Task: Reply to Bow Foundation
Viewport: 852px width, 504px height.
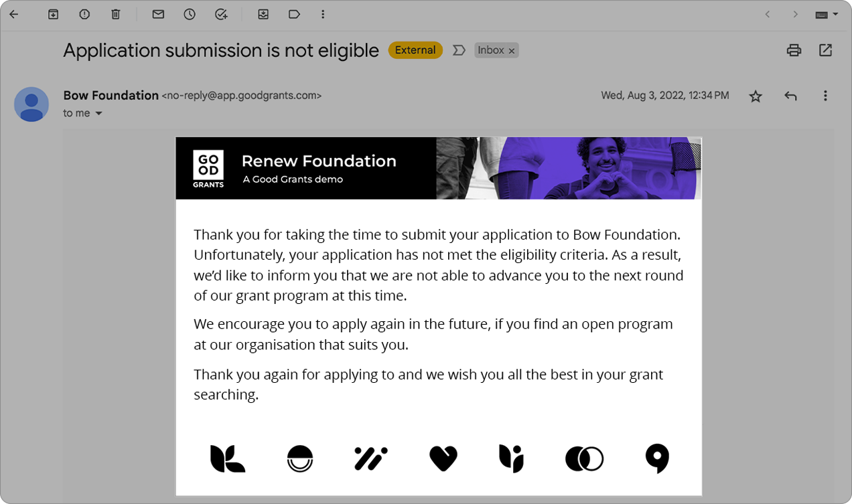Action: coord(790,96)
